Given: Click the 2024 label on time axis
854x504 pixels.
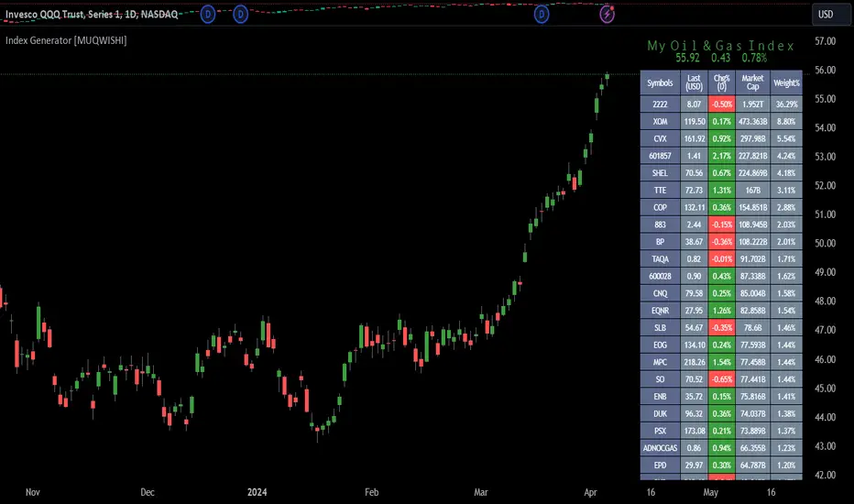Looking at the screenshot, I should (x=257, y=492).
